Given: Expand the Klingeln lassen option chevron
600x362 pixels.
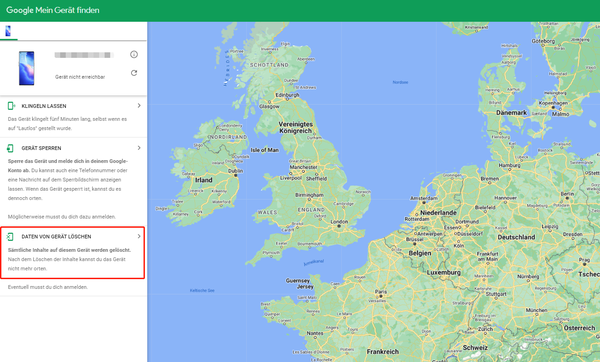Looking at the screenshot, I should (x=139, y=105).
